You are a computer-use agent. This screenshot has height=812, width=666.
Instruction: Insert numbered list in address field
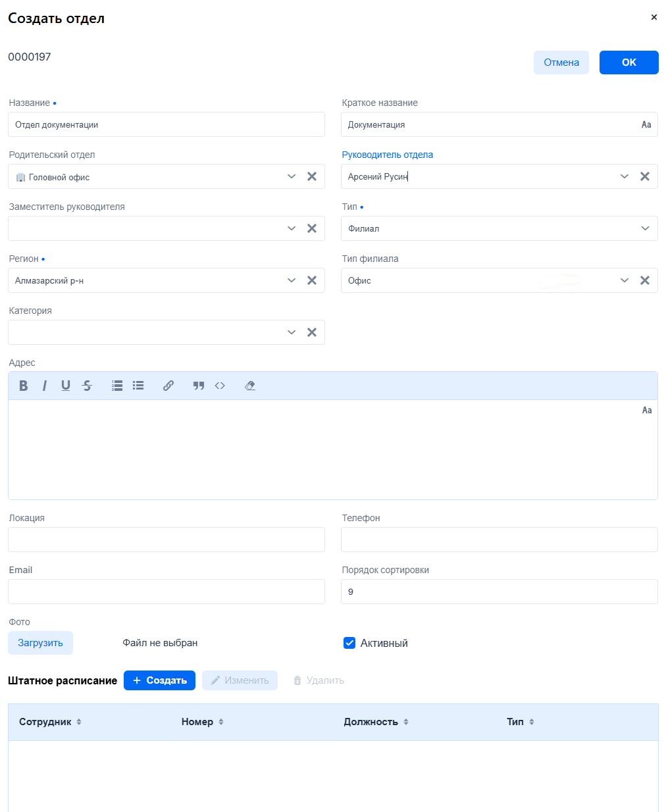(x=117, y=386)
